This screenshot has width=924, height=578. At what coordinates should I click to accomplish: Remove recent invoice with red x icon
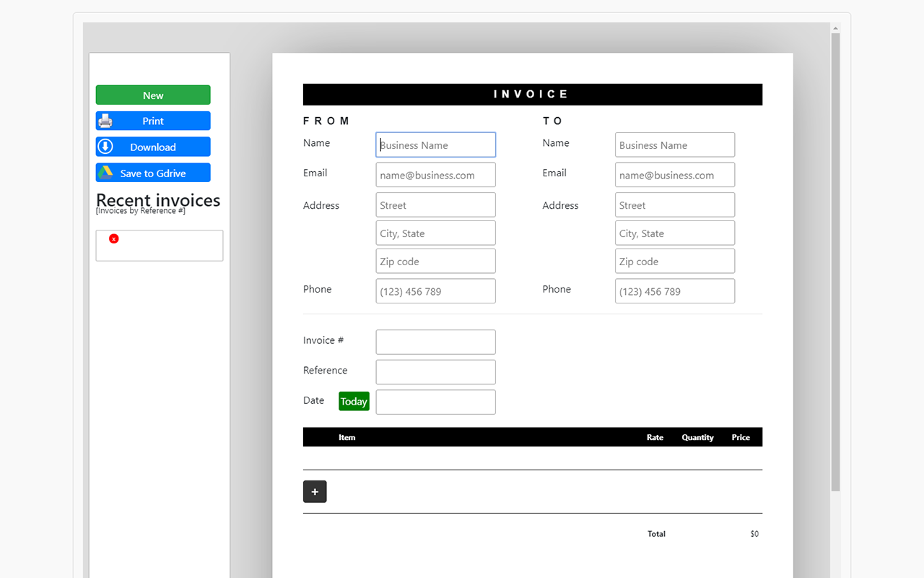point(113,238)
